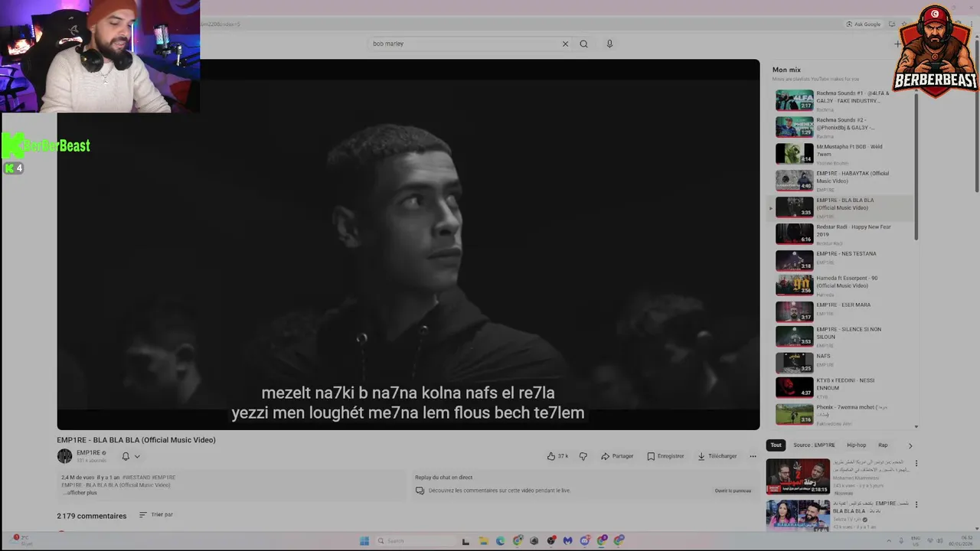Share the video via Partager

point(617,456)
